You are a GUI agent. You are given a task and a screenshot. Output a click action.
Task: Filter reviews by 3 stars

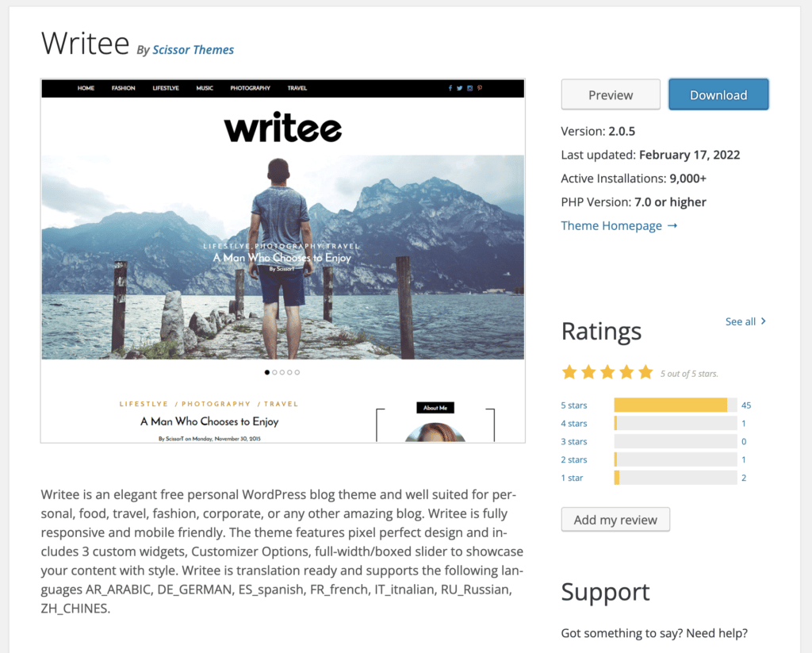(x=574, y=442)
